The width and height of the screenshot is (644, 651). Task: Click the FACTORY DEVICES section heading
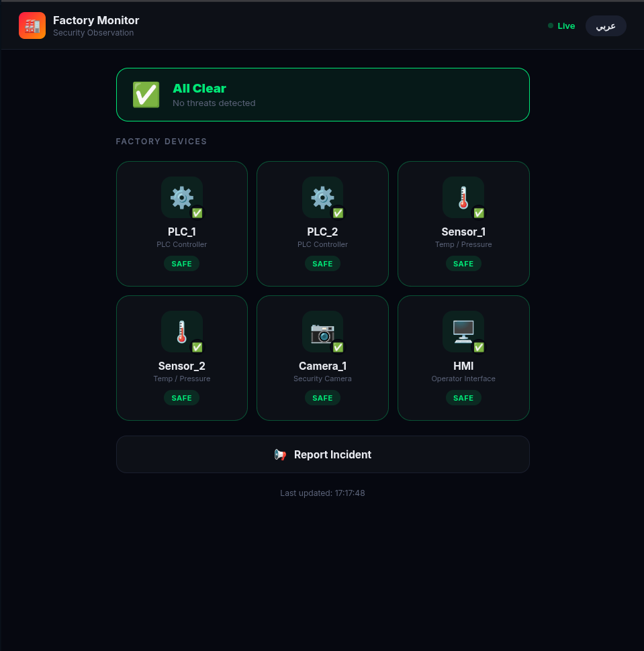point(161,142)
